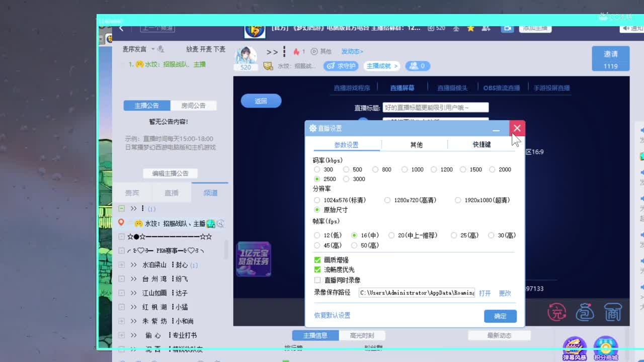Open the 其他 category icon
The width and height of the screenshot is (644, 362).
tap(314, 51)
